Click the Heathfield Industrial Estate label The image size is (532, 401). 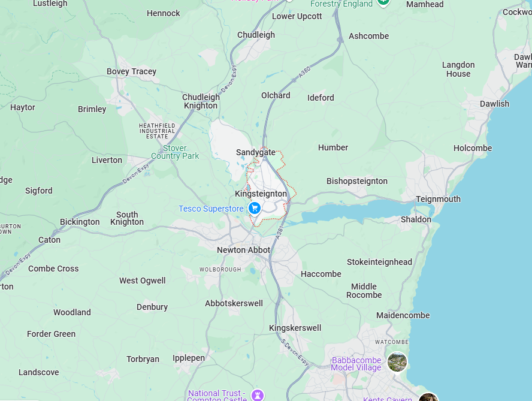pos(157,131)
